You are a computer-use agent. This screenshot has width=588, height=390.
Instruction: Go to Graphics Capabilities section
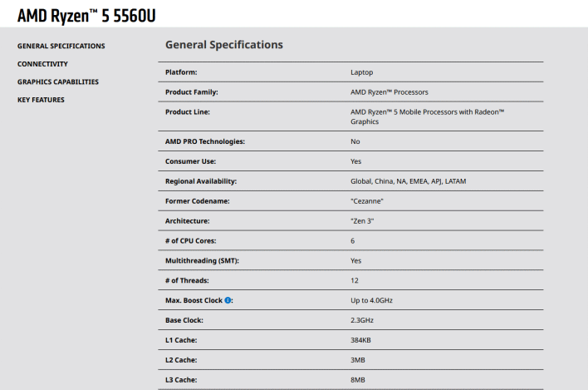(x=58, y=81)
